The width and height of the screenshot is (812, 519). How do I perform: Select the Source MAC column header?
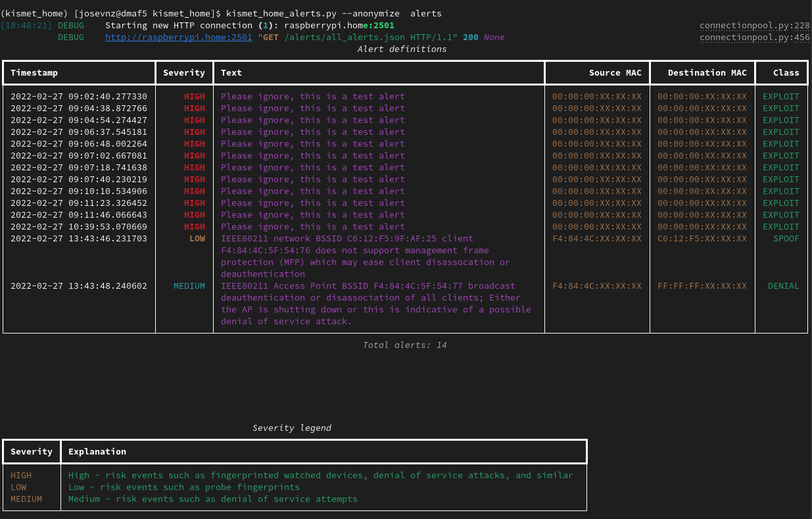pos(615,73)
